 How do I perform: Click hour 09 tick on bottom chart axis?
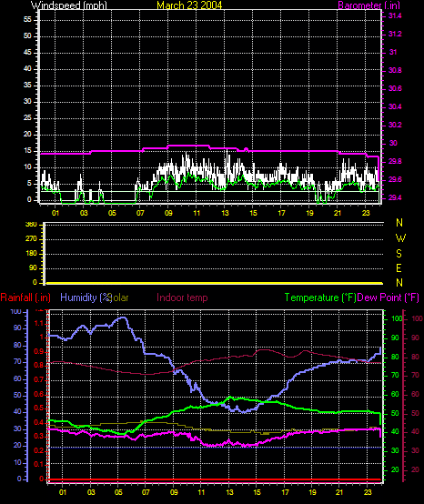click(174, 492)
